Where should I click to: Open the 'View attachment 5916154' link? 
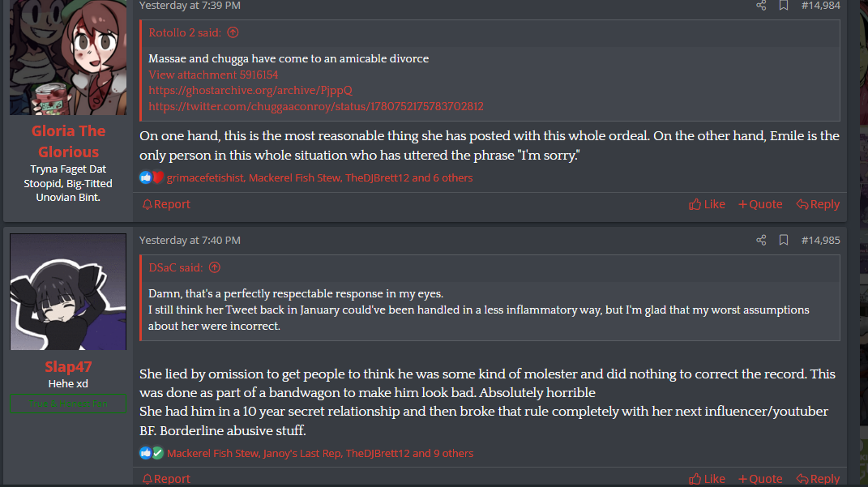[x=213, y=75]
